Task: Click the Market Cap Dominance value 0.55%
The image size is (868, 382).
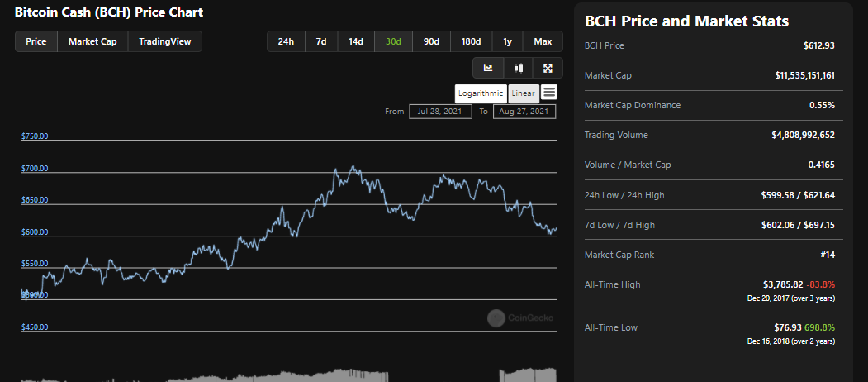Action: click(823, 105)
